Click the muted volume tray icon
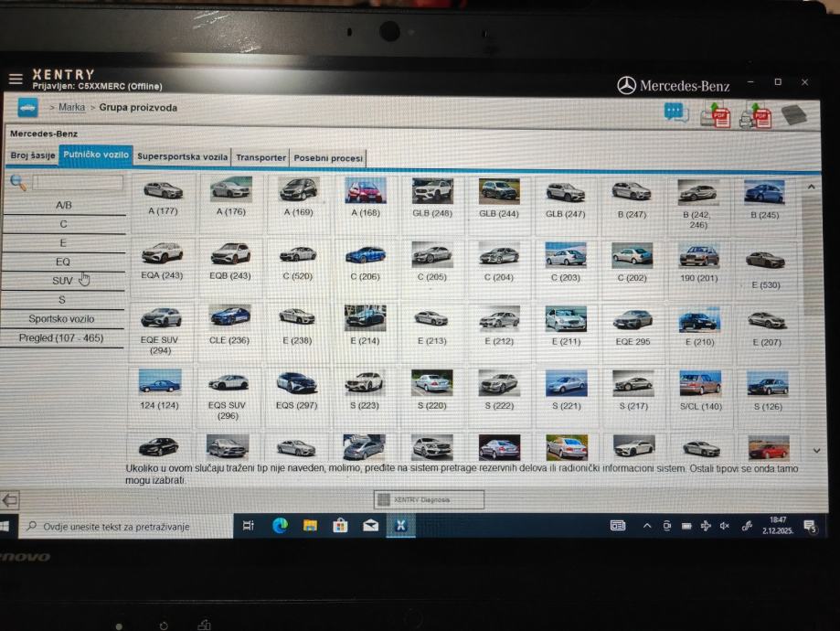Image resolution: width=840 pixels, height=631 pixels. click(724, 527)
